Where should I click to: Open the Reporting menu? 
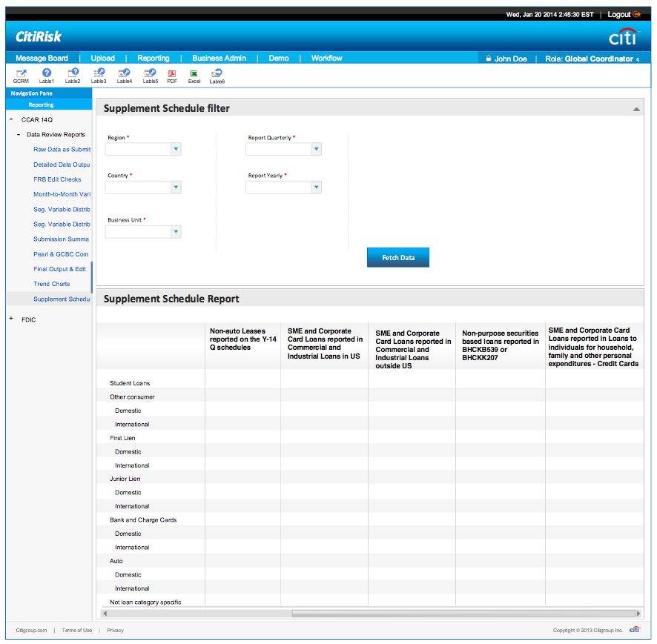(153, 59)
